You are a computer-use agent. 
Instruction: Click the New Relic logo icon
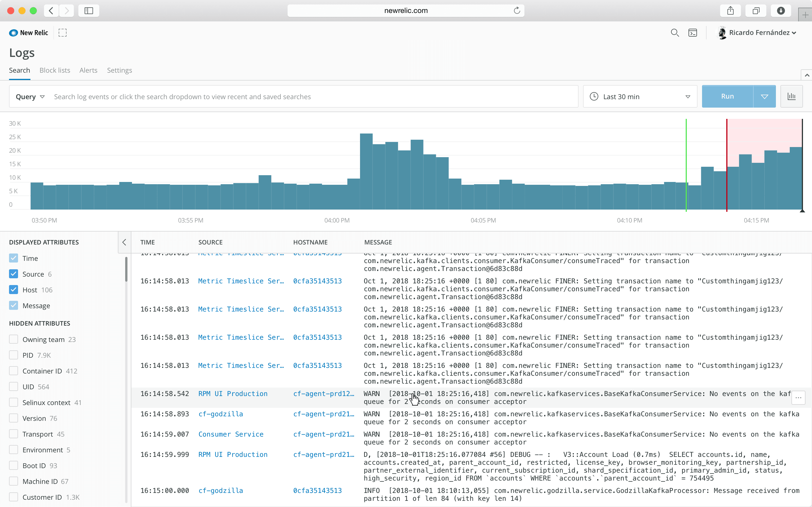(14, 32)
